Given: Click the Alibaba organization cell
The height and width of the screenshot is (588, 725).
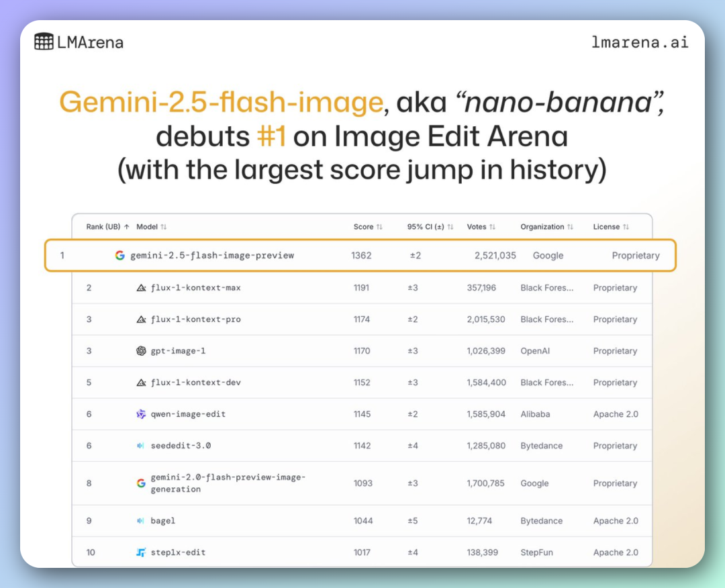Looking at the screenshot, I should point(535,414).
